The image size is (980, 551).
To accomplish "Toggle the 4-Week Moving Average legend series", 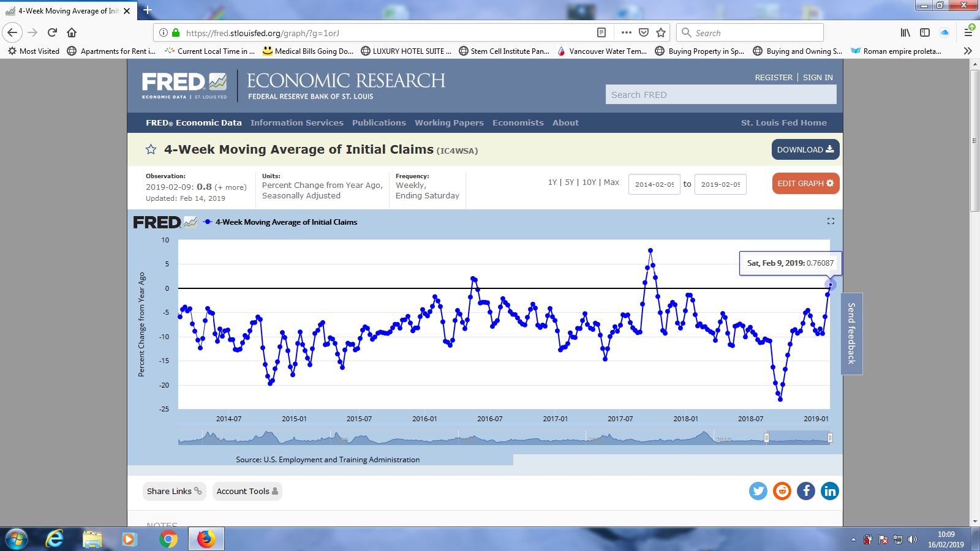I will [x=285, y=222].
